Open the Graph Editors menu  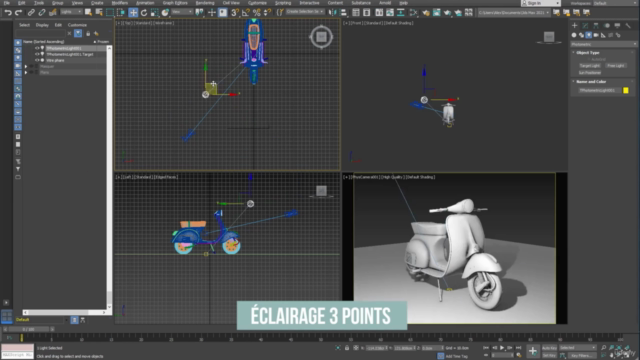click(175, 3)
